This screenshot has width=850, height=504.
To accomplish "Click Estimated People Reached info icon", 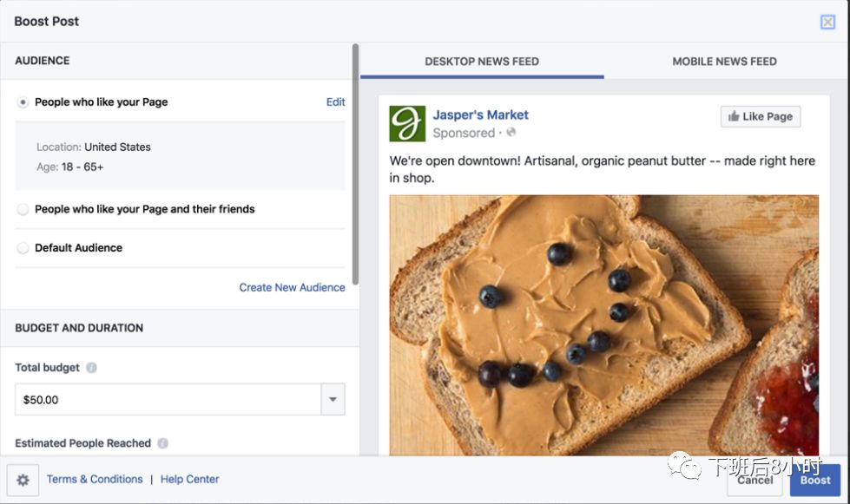I will pos(163,443).
